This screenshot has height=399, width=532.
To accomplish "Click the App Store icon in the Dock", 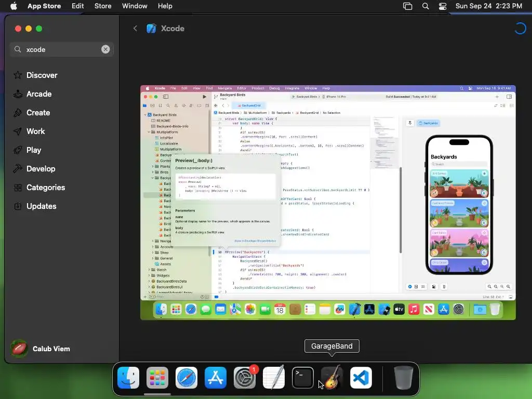I will tap(216, 378).
